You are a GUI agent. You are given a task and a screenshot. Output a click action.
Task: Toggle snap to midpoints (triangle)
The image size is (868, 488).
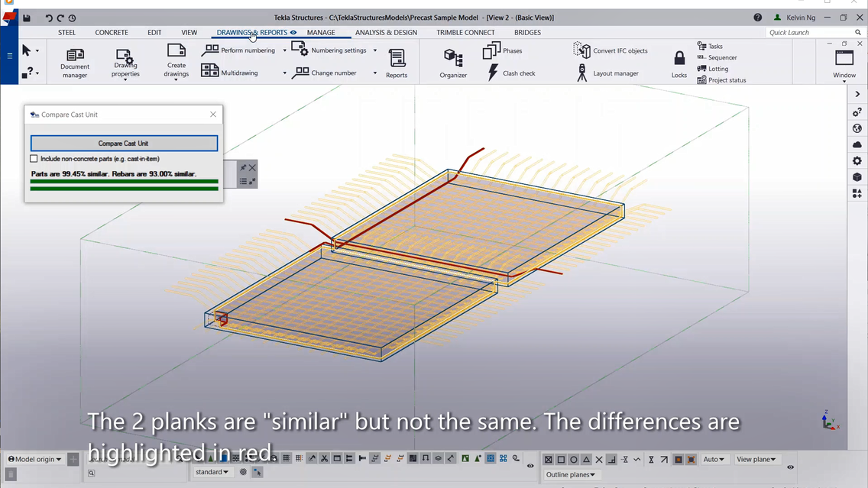pos(586,459)
